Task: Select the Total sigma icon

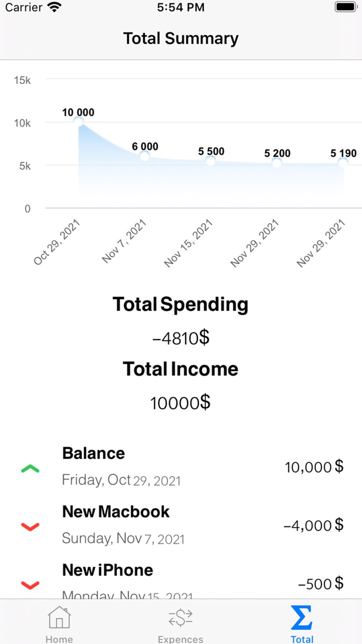Action: point(301,617)
